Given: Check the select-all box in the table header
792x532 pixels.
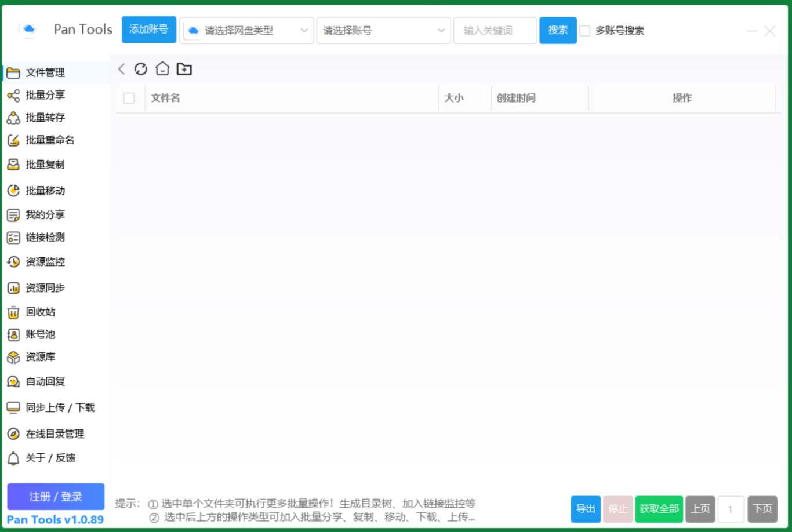Looking at the screenshot, I should 129,98.
